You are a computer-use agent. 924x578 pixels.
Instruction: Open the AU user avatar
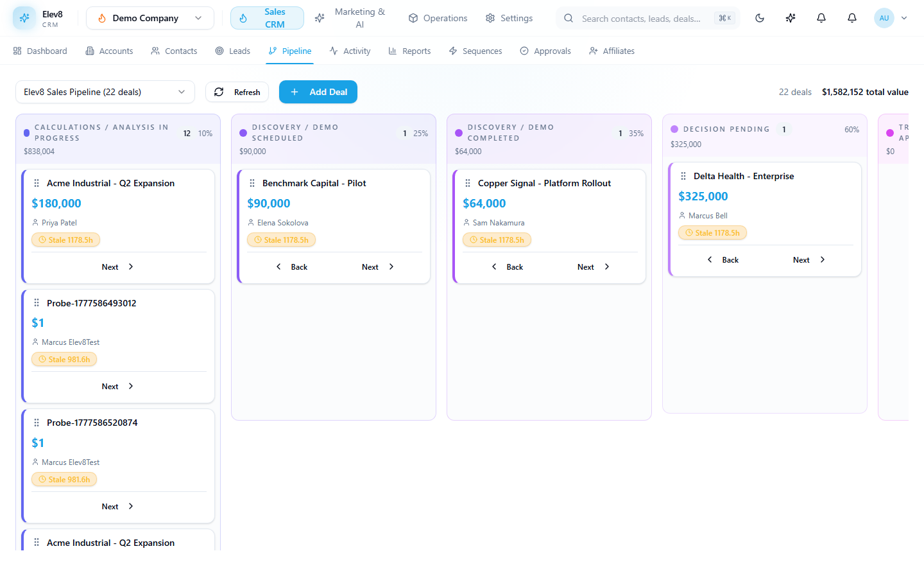point(884,18)
